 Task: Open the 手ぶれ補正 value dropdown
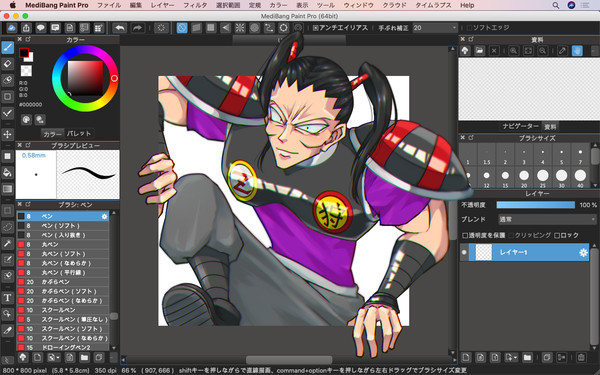[x=435, y=28]
